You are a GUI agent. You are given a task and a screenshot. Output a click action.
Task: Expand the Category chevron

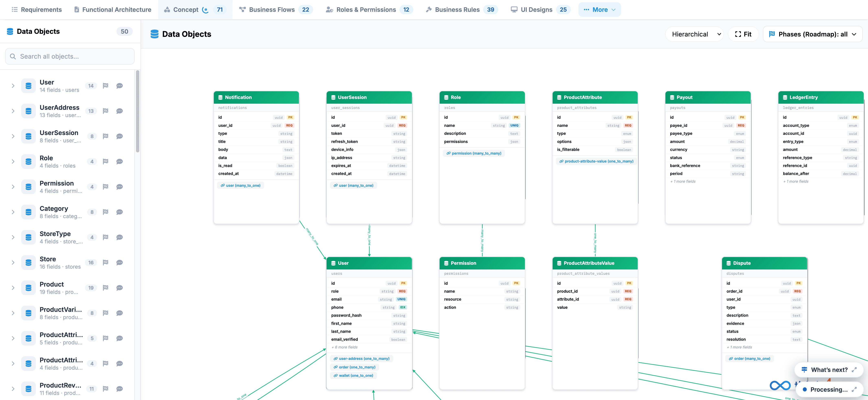coord(13,212)
